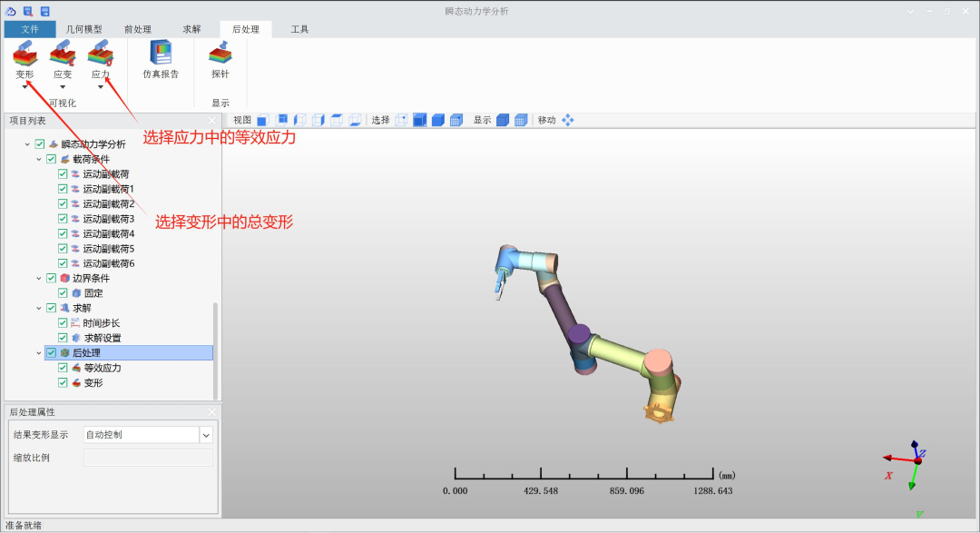
Task: Choose the vertex selection icon after 选择
Action: (401, 120)
